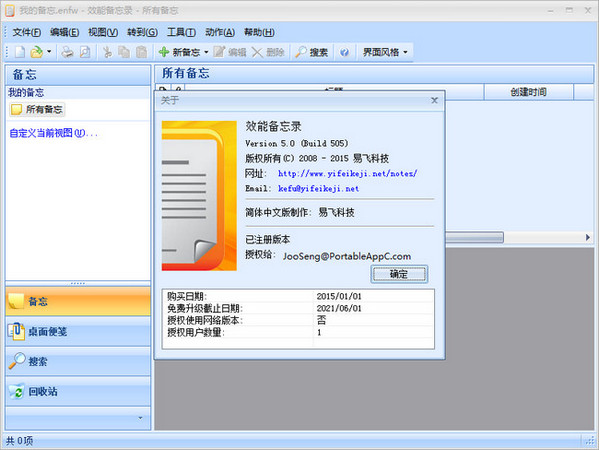Click the 删除 toolbar button
The height and width of the screenshot is (450, 599).
(269, 52)
